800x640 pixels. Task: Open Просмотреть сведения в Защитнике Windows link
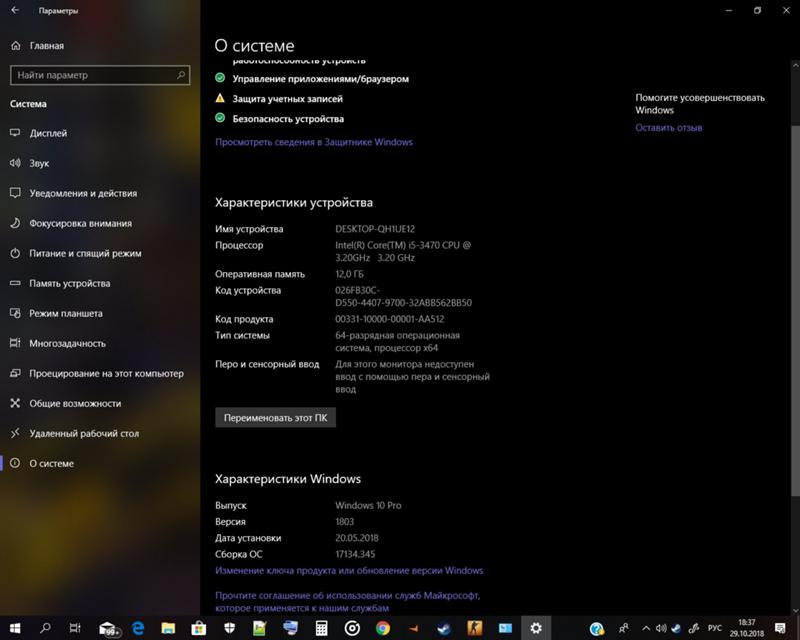tap(314, 142)
